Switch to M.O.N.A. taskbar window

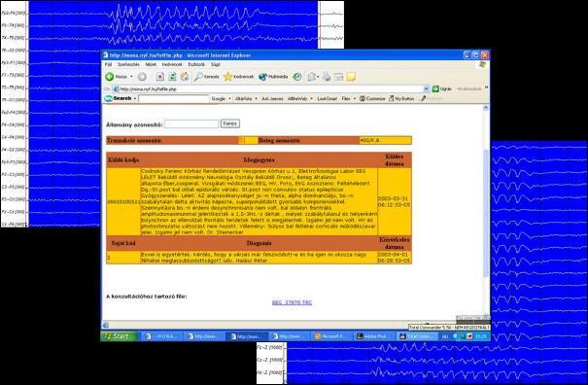(x=162, y=336)
